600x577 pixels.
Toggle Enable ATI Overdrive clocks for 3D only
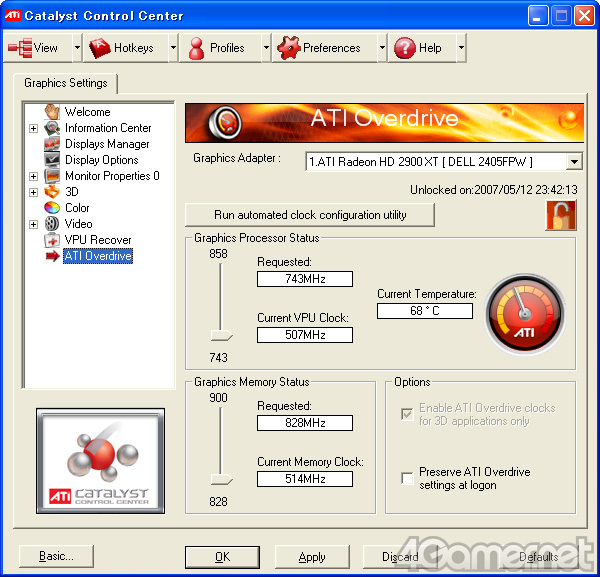(x=407, y=414)
